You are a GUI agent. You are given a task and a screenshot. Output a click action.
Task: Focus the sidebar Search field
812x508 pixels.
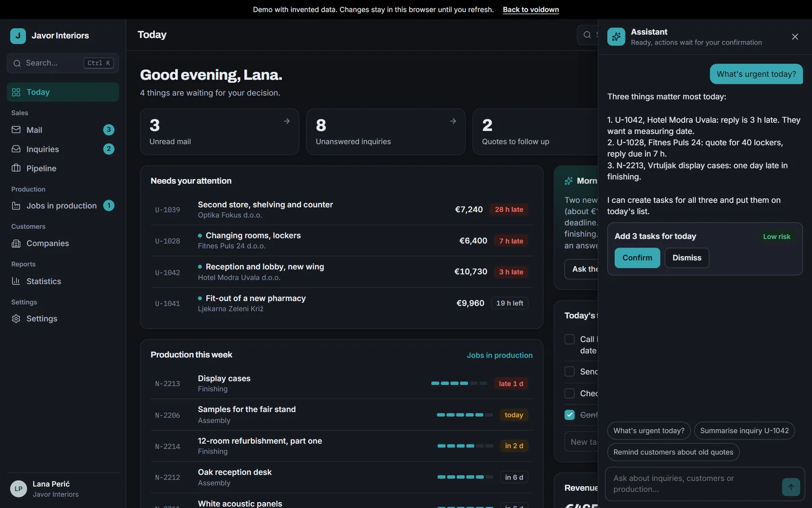click(63, 63)
